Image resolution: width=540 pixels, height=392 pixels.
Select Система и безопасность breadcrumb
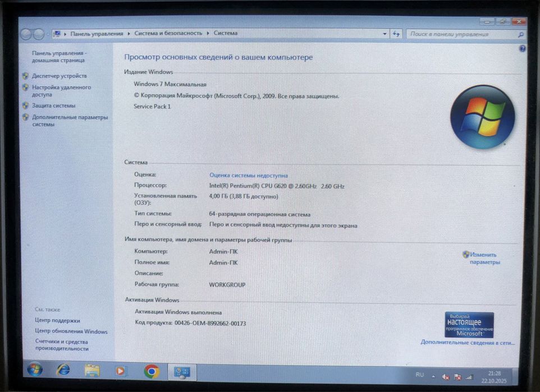coord(168,33)
